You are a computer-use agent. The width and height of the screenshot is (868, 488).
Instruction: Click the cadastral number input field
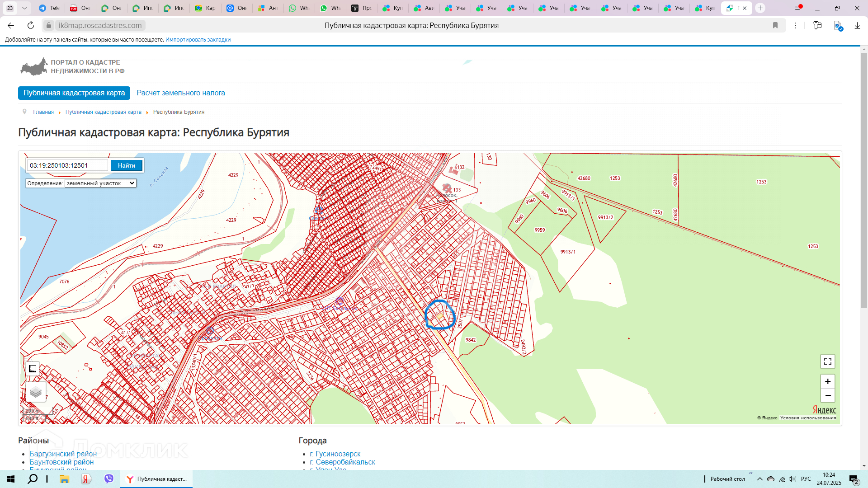(67, 165)
